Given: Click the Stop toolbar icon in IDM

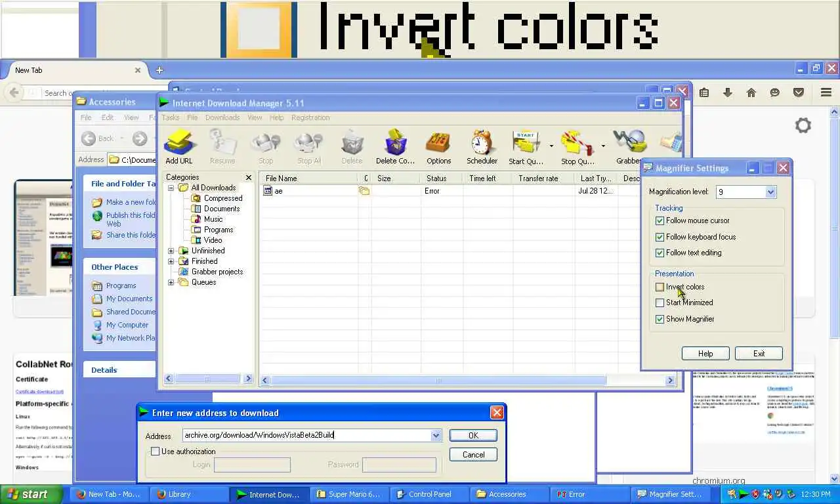Looking at the screenshot, I should (266, 146).
